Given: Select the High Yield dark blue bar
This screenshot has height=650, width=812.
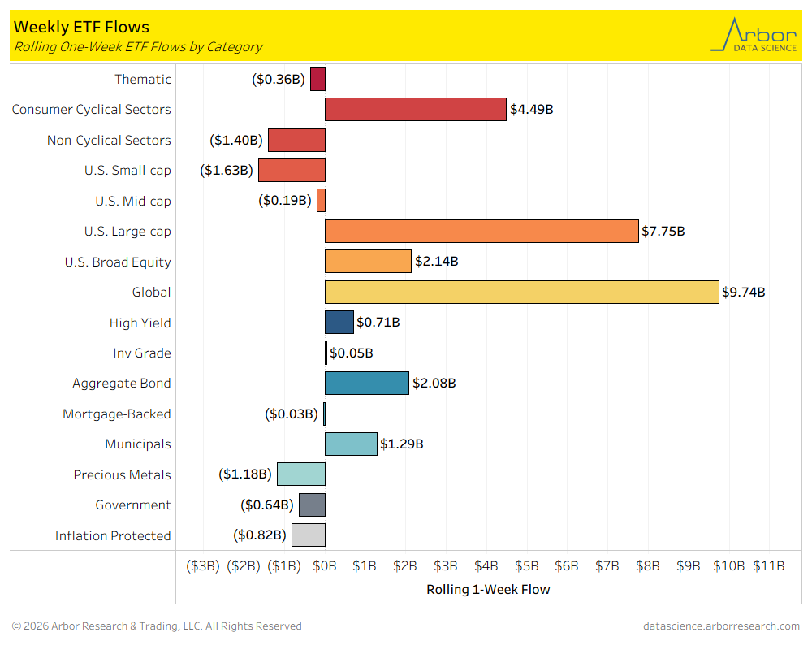Looking at the screenshot, I should 339,323.
